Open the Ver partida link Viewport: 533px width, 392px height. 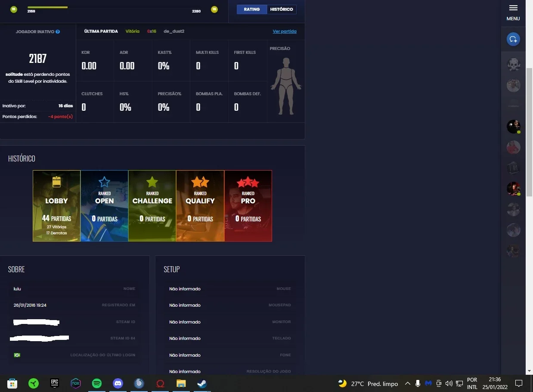click(x=285, y=31)
